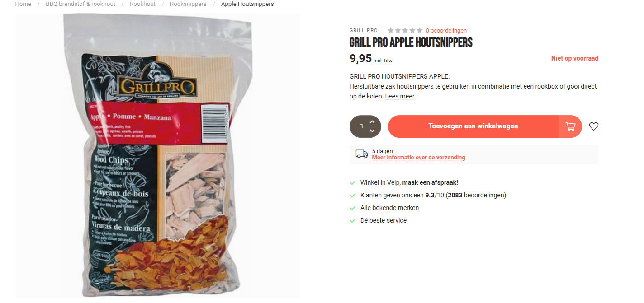Image resolution: width=644 pixels, height=303 pixels.
Task: Click the Apple Houtsnippers breadcrumb
Action: (x=247, y=4)
